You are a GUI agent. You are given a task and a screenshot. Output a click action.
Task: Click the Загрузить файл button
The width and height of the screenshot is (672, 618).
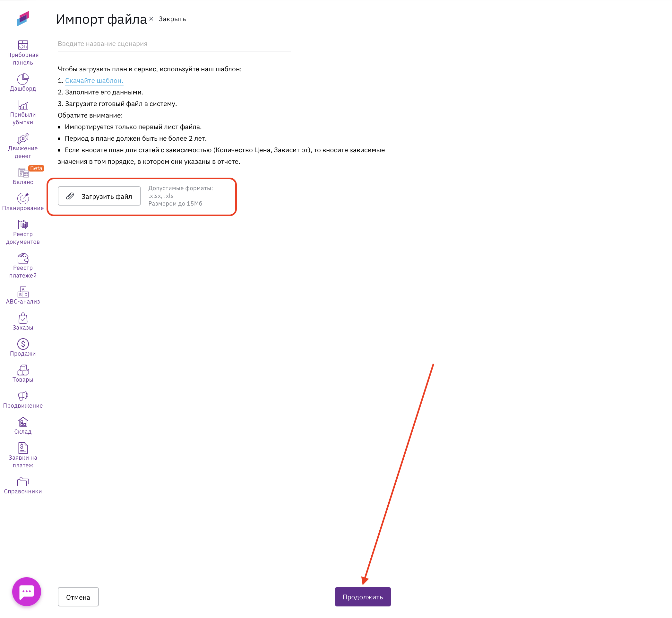click(99, 196)
